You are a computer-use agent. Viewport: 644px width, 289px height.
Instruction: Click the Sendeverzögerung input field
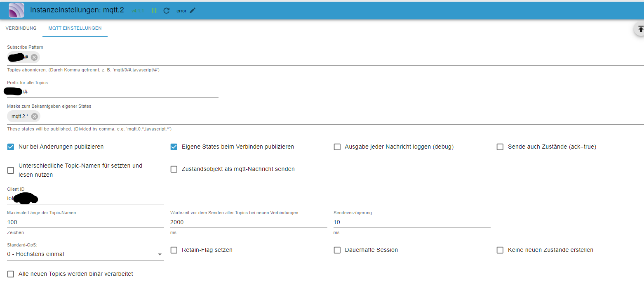[x=412, y=222]
